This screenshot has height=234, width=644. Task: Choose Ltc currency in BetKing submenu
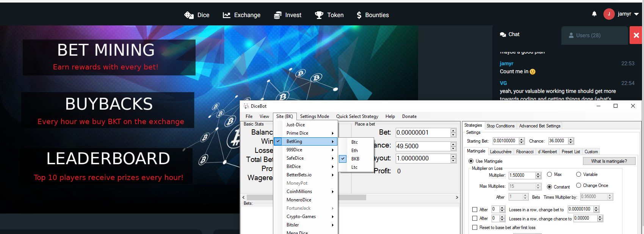(356, 167)
